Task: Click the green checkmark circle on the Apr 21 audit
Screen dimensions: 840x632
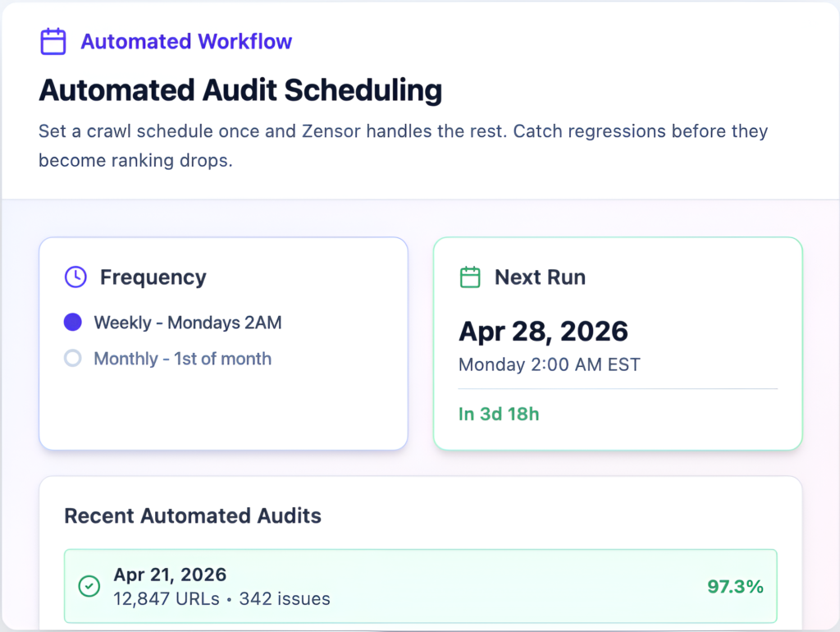Action: [x=90, y=586]
